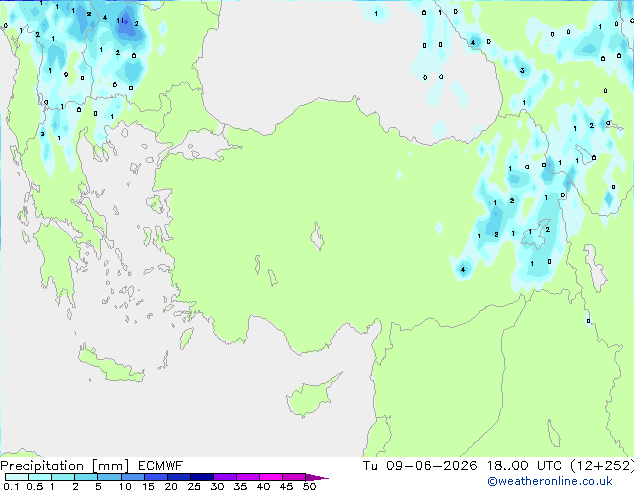The height and width of the screenshot is (490, 634).
Task: Click the '50' legend scale label
Action: (309, 486)
